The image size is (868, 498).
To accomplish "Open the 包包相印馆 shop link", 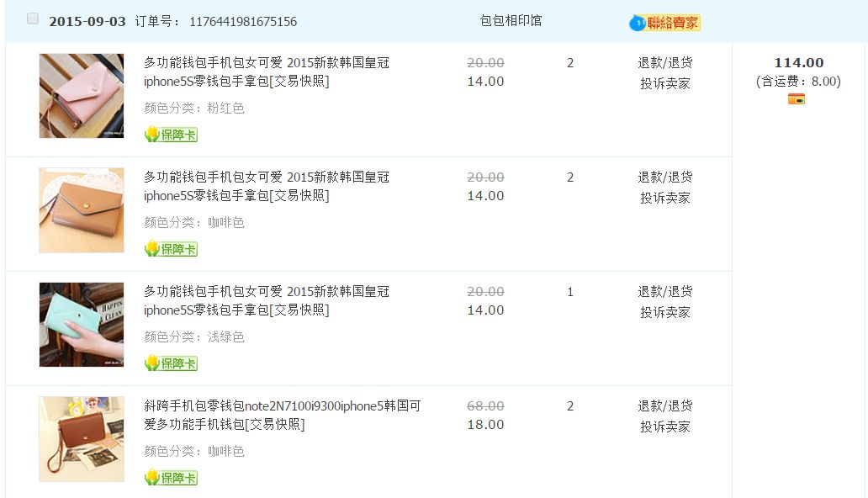I will coord(511,20).
